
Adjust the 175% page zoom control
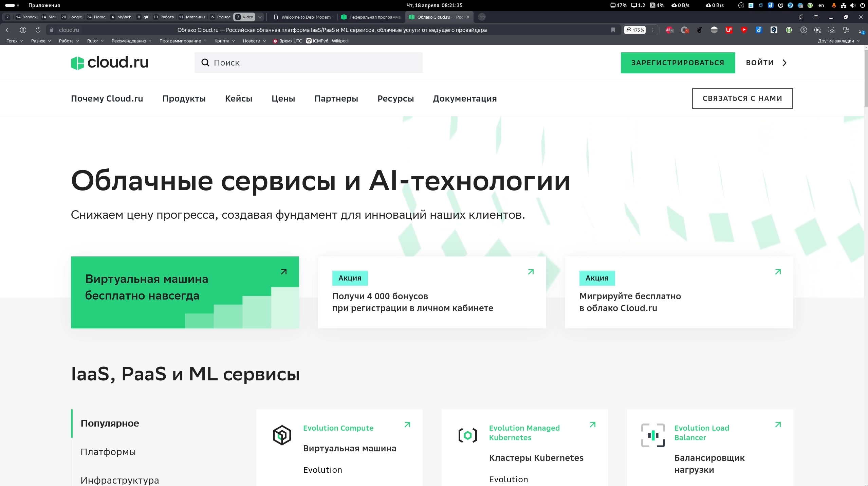[634, 30]
